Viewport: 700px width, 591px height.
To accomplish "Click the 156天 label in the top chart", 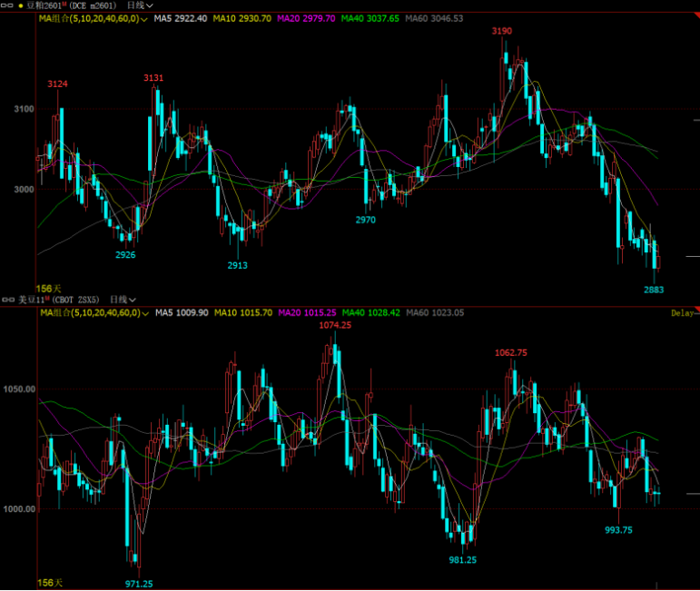I will click(49, 287).
